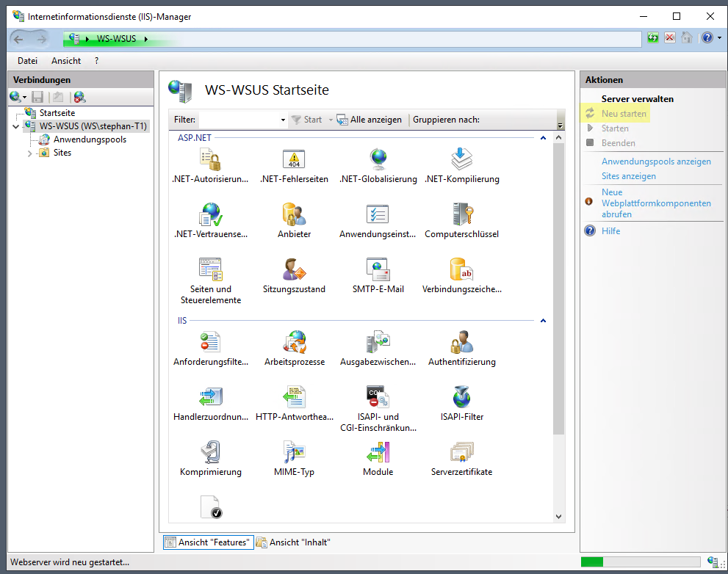Open the Anbieter icon
728x574 pixels.
click(294, 214)
